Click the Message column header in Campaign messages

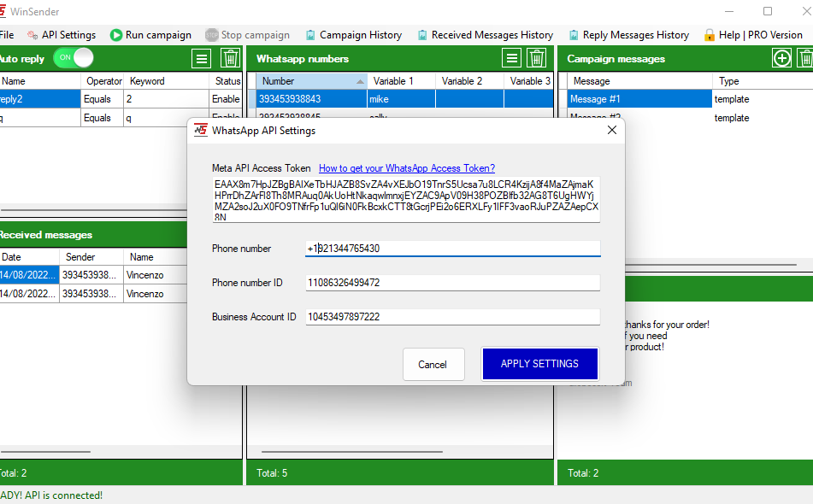pyautogui.click(x=639, y=81)
